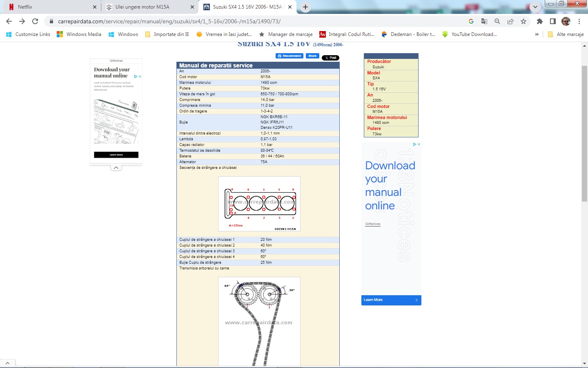The height and width of the screenshot is (368, 588).
Task: Click the X Post button
Action: (x=330, y=58)
